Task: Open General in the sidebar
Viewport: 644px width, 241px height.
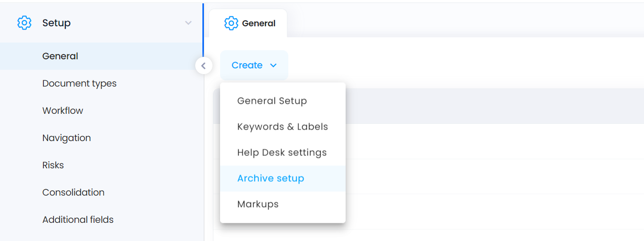Action: click(101, 56)
